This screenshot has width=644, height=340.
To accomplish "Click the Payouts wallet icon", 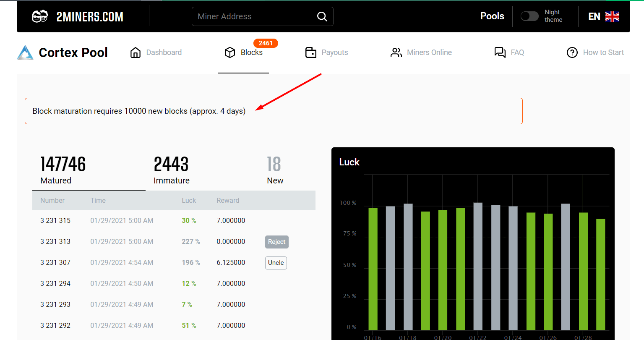I will click(311, 52).
